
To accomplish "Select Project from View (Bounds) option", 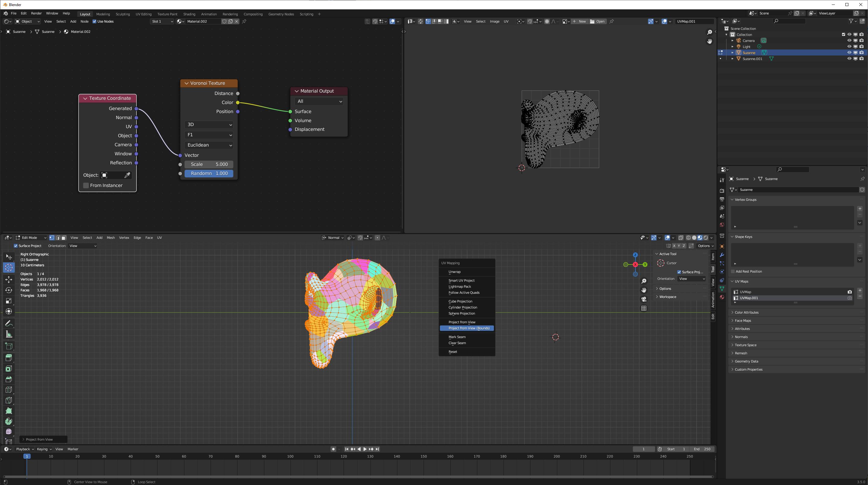I will coord(469,328).
